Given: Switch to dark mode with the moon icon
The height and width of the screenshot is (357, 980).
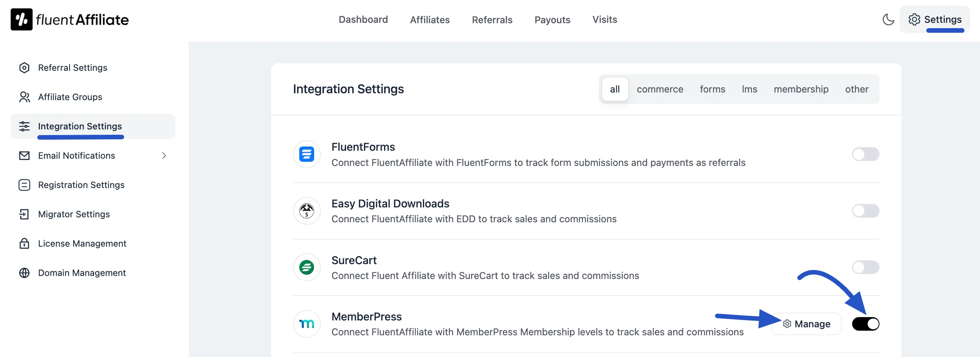Looking at the screenshot, I should 889,20.
